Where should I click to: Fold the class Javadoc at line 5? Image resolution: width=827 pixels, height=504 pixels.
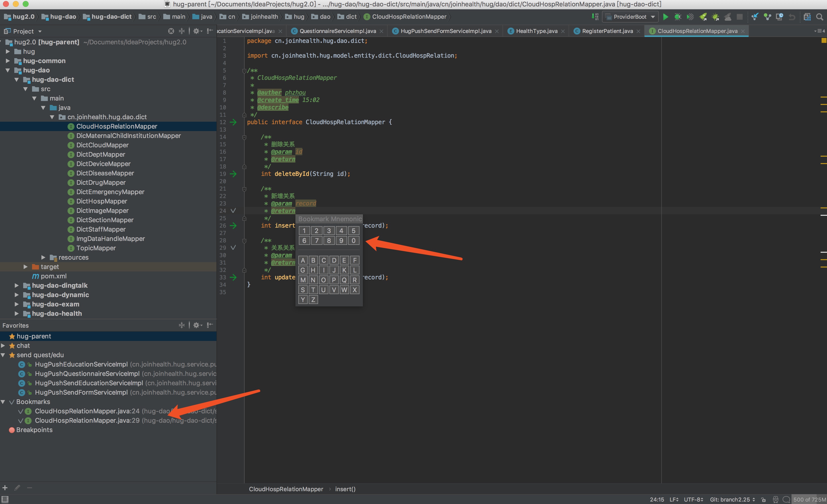[x=244, y=71]
